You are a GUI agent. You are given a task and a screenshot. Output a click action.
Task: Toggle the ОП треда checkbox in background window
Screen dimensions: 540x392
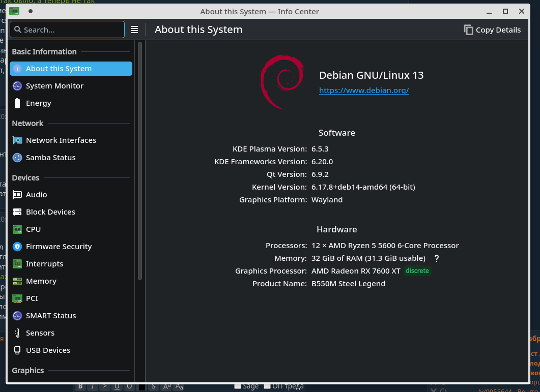267,386
